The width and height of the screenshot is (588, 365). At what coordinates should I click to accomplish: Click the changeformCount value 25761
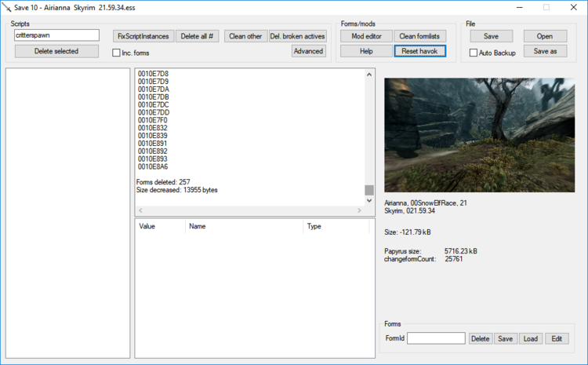(454, 259)
